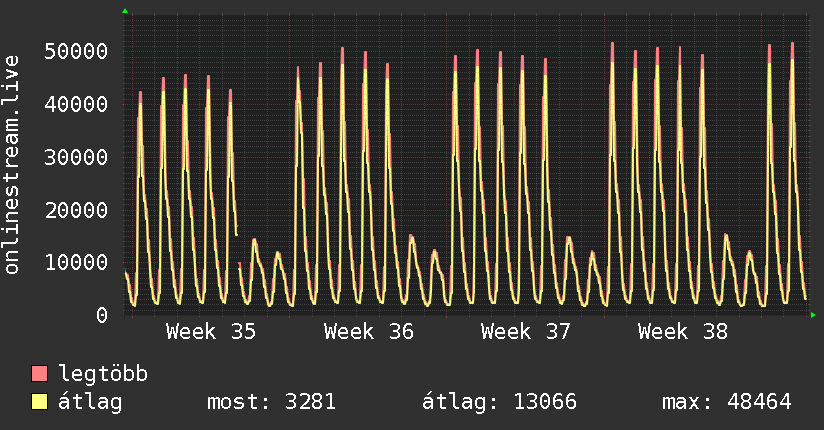Select the Week 36 axis label
This screenshot has height=430, width=824.
point(368,332)
